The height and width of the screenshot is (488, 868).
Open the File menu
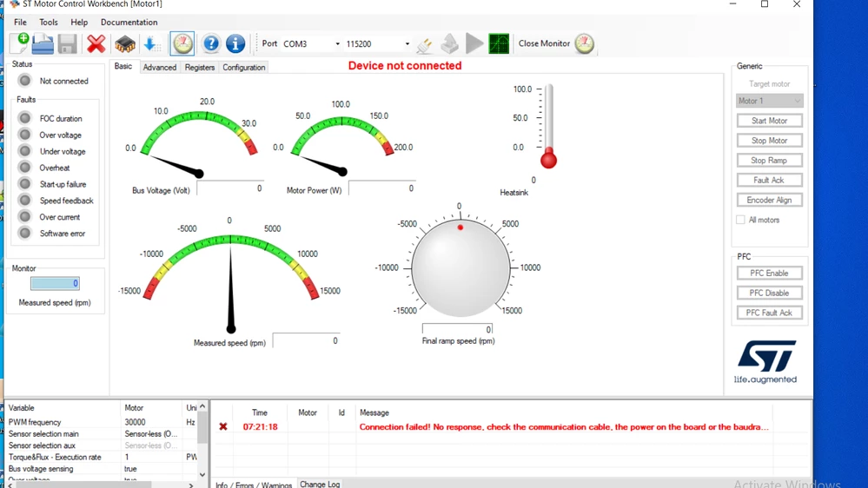coord(21,22)
